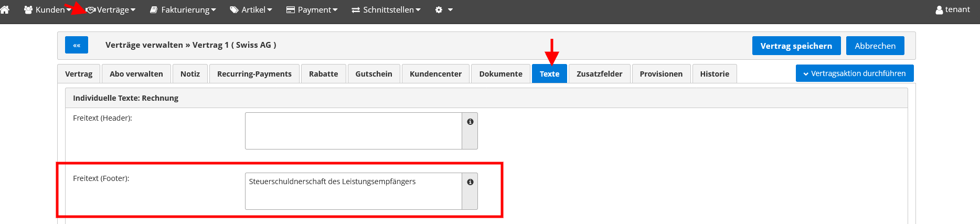Expand the Verträge menu

(111, 9)
